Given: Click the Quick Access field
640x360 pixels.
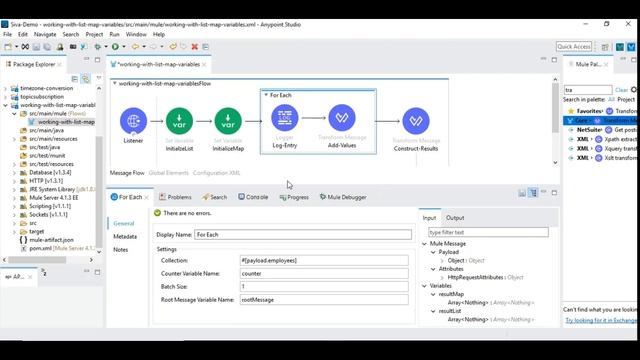Looking at the screenshot, I should click(x=574, y=47).
